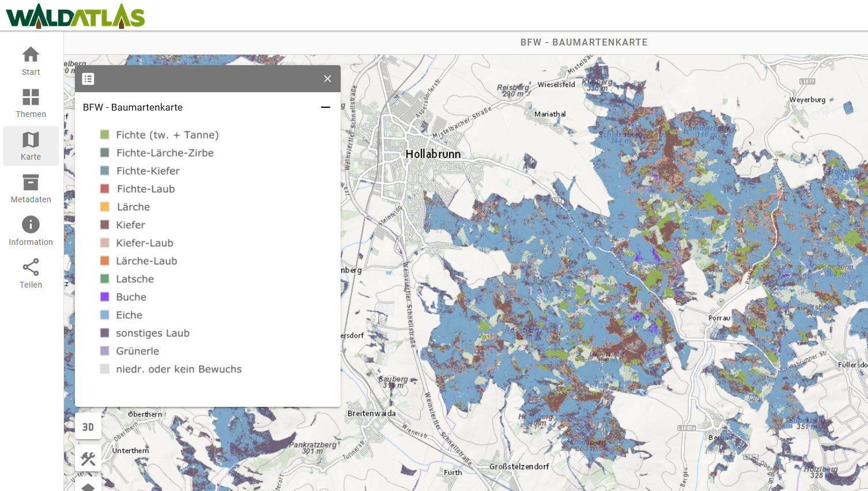Open the map tools wrench icon
The image size is (868, 491).
click(x=88, y=459)
